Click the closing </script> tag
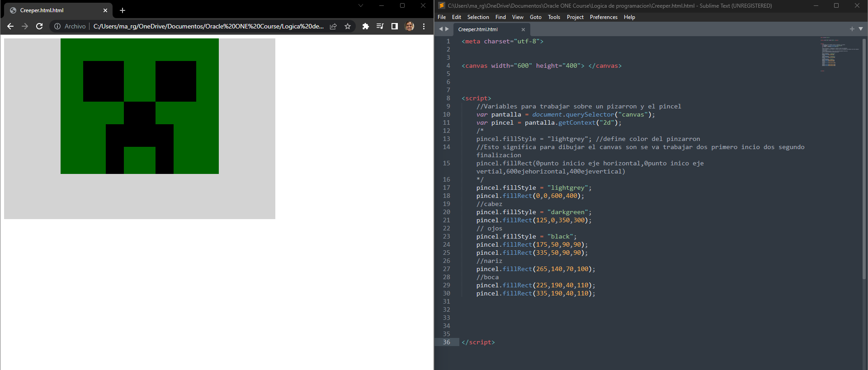 [478, 342]
